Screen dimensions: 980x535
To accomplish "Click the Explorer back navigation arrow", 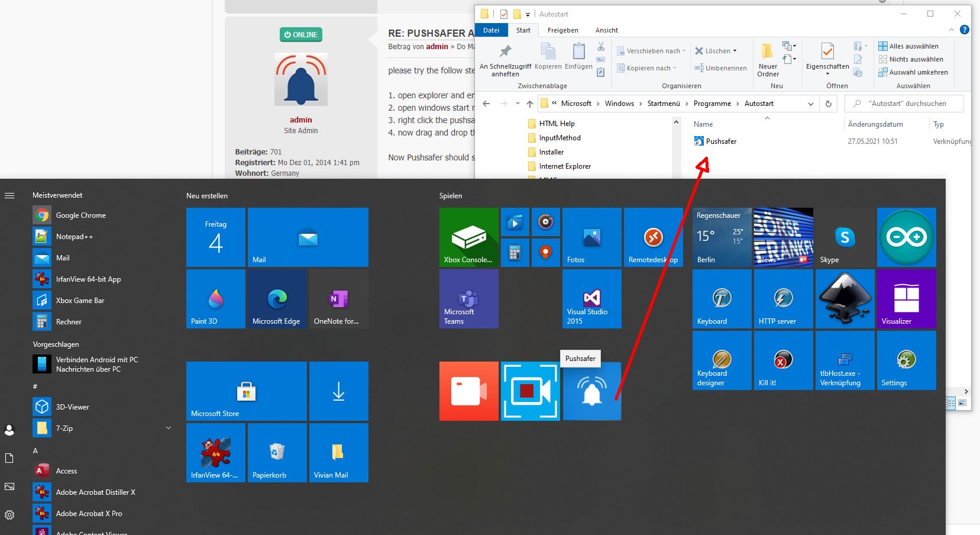I will coord(486,104).
